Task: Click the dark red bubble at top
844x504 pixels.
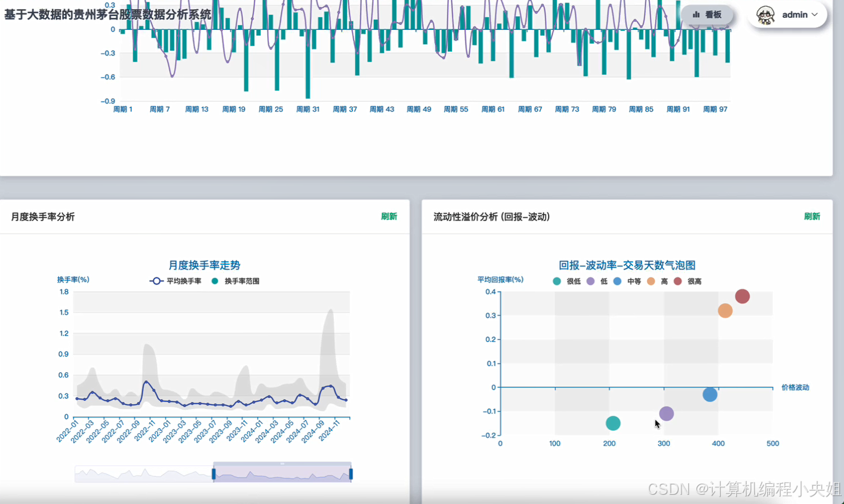Action: tap(742, 296)
